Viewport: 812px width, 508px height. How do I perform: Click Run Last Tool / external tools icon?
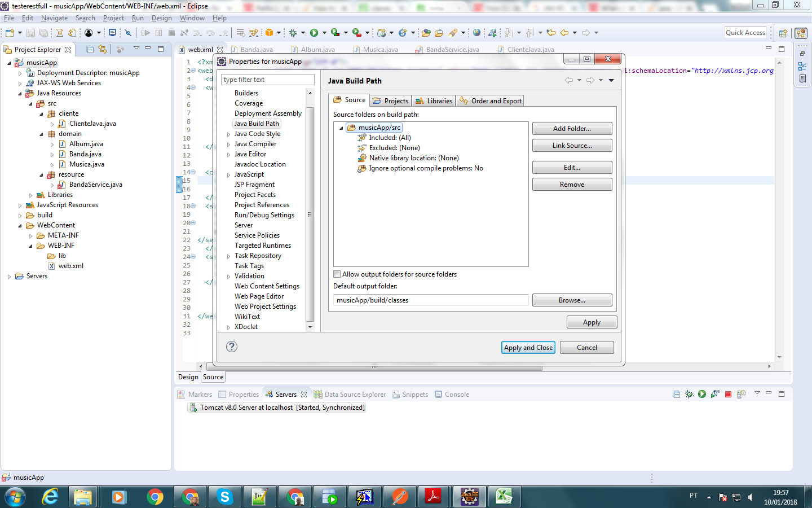(356, 33)
